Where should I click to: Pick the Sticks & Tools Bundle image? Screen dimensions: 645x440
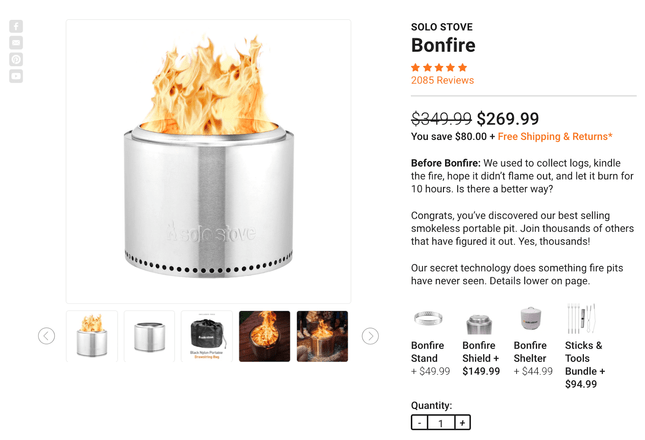[x=581, y=319]
